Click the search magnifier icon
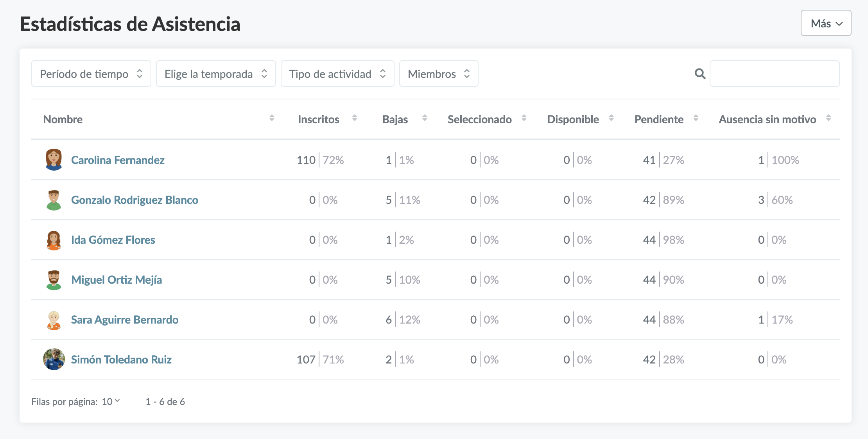Viewport: 868px width, 439px height. [700, 74]
